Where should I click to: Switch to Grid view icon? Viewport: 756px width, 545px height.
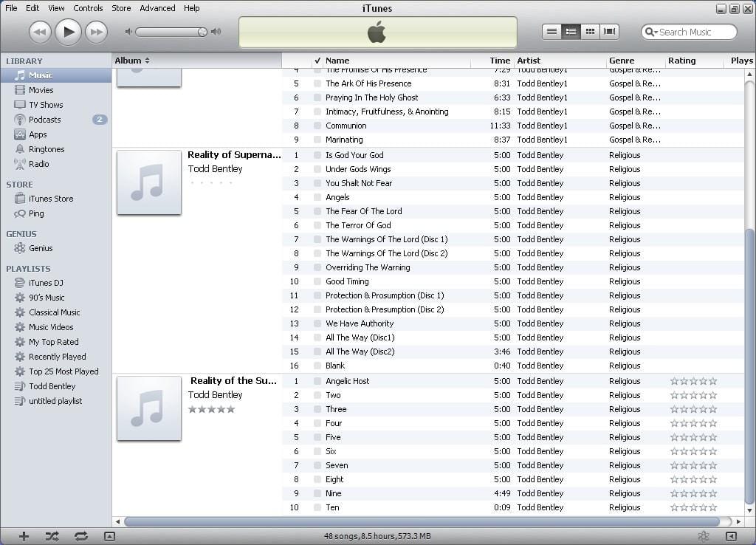point(590,31)
